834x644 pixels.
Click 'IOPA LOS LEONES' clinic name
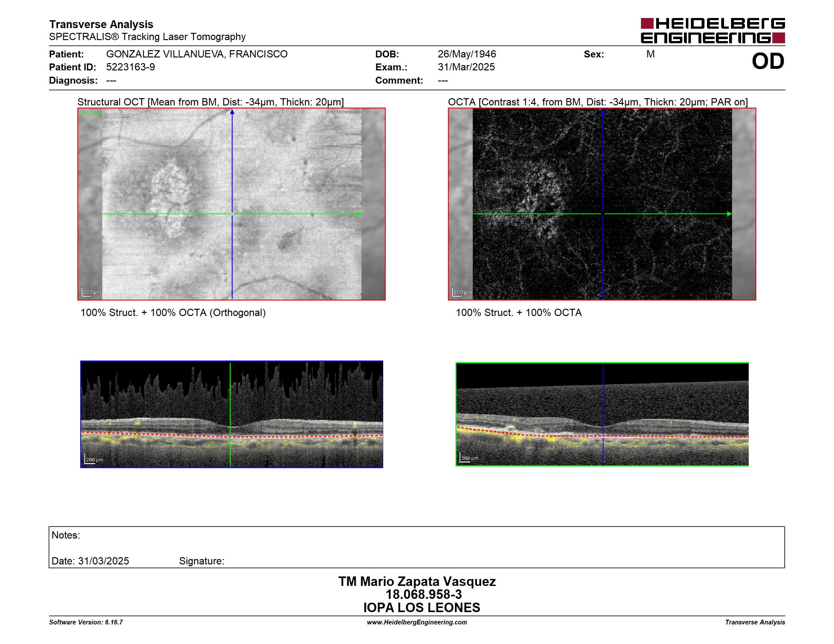coord(422,607)
